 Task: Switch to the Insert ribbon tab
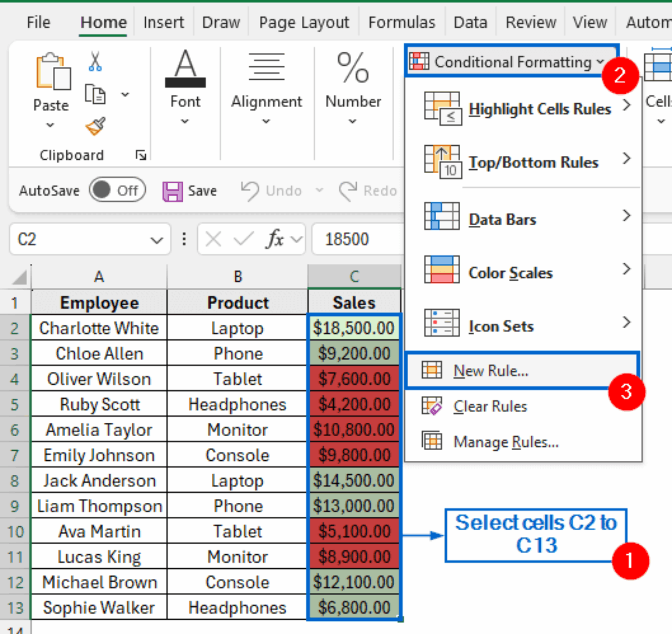[164, 22]
